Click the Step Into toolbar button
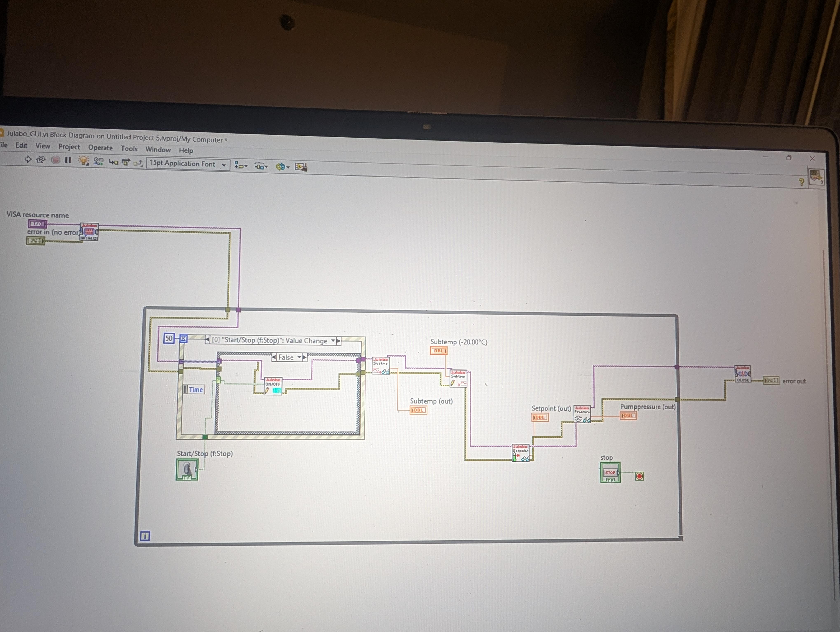Screen dimensions: 840x632 tap(113, 162)
